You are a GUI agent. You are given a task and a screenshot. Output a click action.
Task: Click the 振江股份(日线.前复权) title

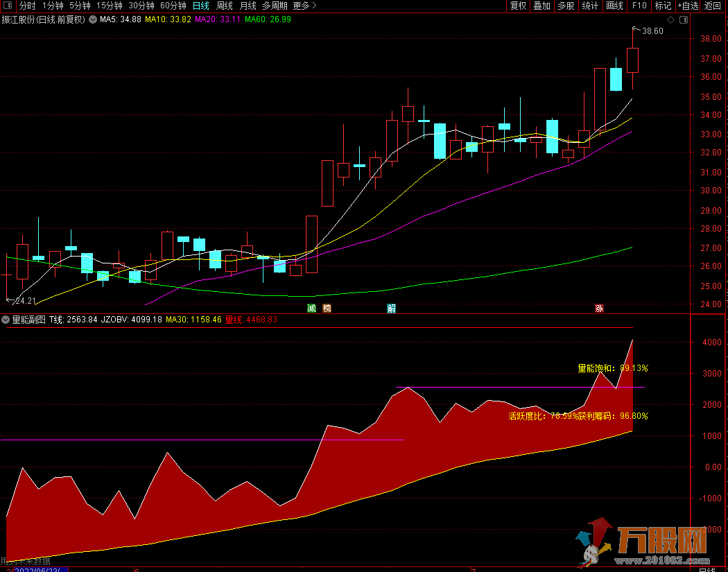[x=44, y=19]
